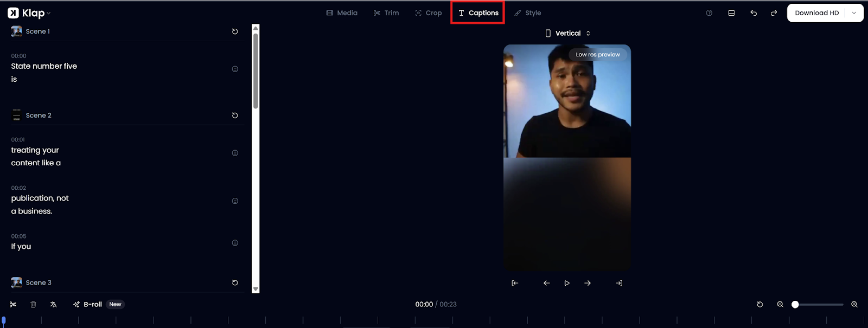Reset Scene 1 with its refresh icon

(x=235, y=31)
